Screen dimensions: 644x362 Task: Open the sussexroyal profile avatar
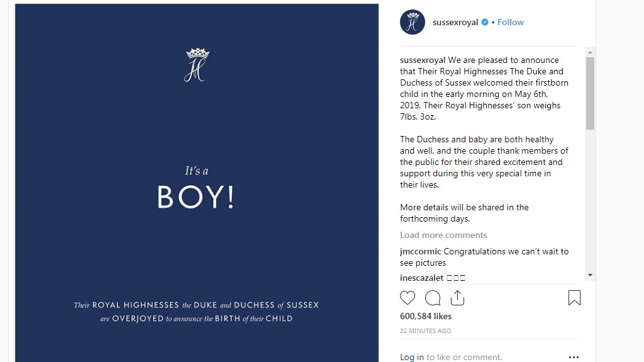(x=413, y=22)
